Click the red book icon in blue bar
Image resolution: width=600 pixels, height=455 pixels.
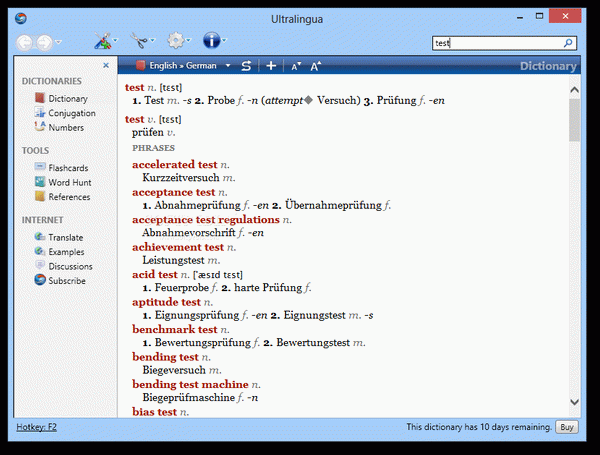coord(140,65)
